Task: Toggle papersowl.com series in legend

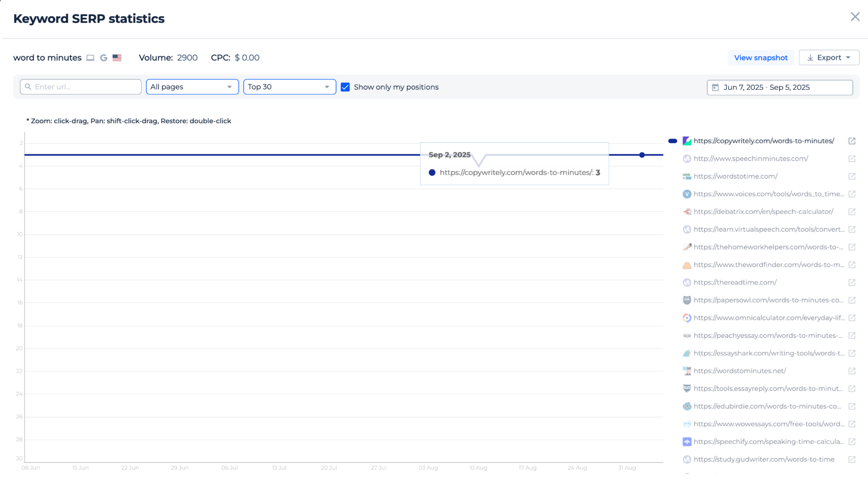Action: (769, 300)
